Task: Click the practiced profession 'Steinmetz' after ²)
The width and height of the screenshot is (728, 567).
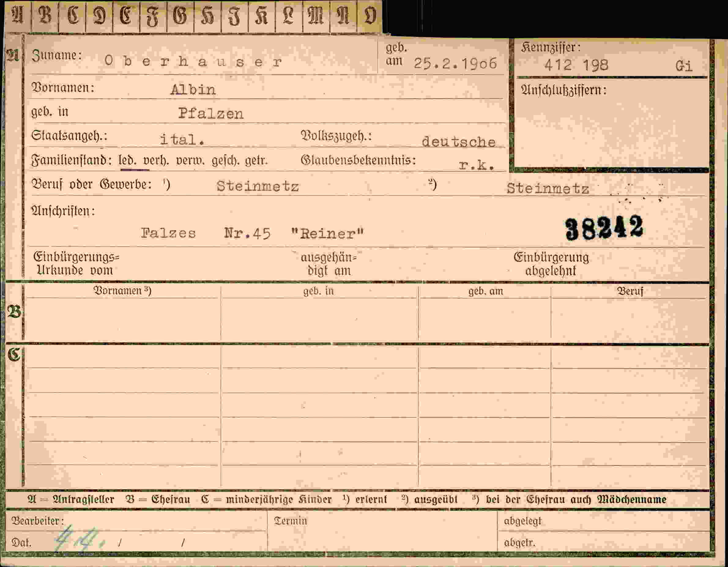Action: [x=548, y=188]
